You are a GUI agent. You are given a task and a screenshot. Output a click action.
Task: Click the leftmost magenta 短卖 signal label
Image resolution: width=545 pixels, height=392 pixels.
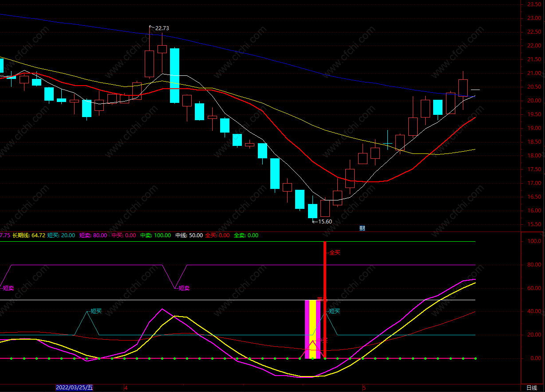click(8, 288)
